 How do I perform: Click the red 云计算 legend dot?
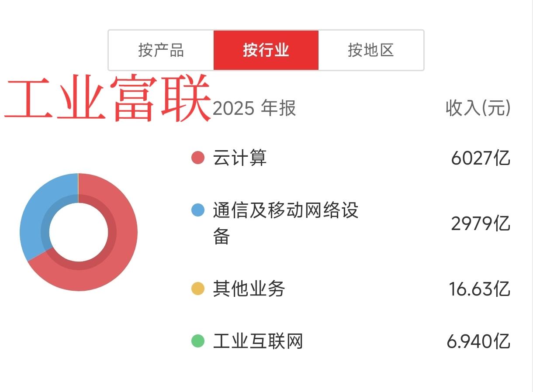[x=198, y=158]
